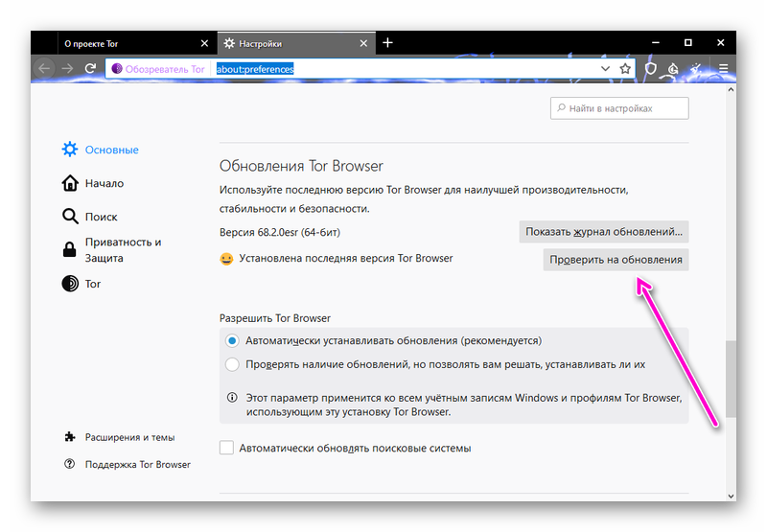Click 'Показать журнал обновлений...' button
The image size is (767, 532).
click(604, 232)
